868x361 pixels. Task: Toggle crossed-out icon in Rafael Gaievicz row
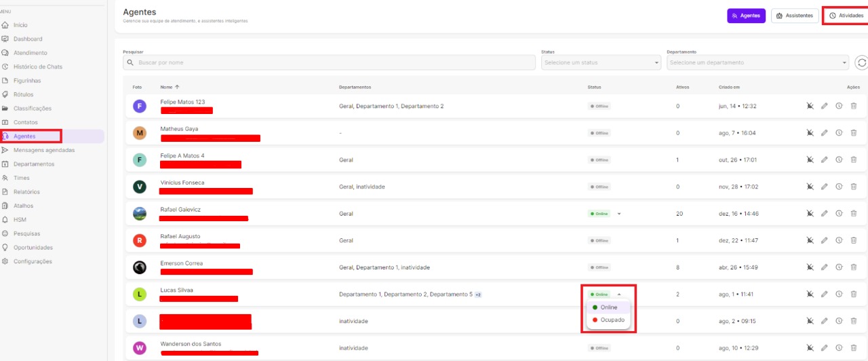[x=810, y=214]
